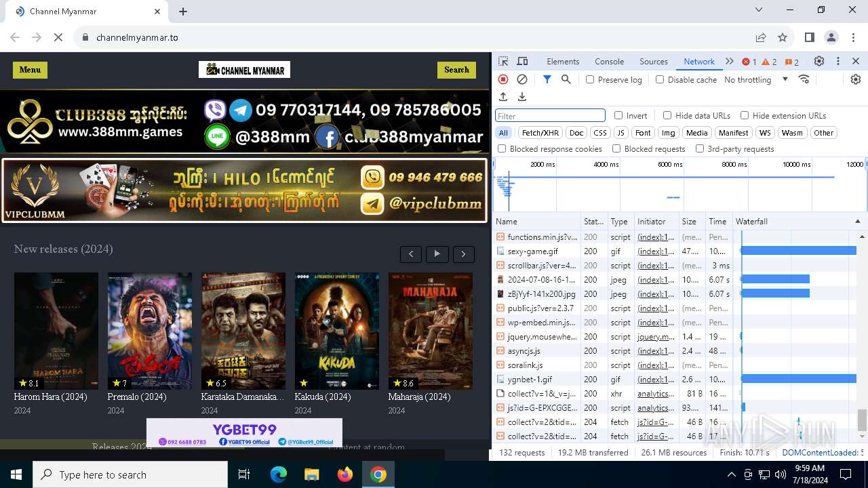Open Windows Start menu
The height and width of the screenshot is (488, 868).
[16, 474]
